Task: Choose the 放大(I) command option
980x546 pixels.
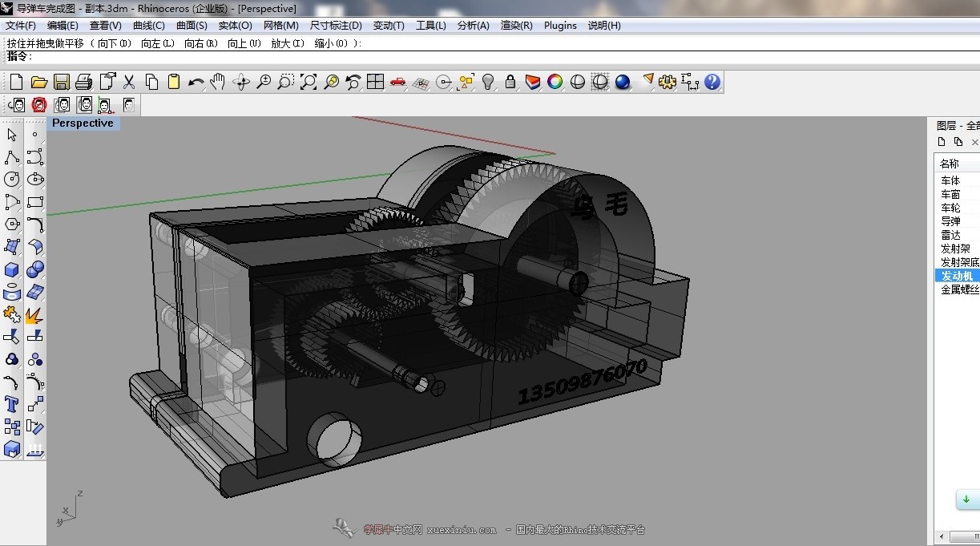Action: 288,43
